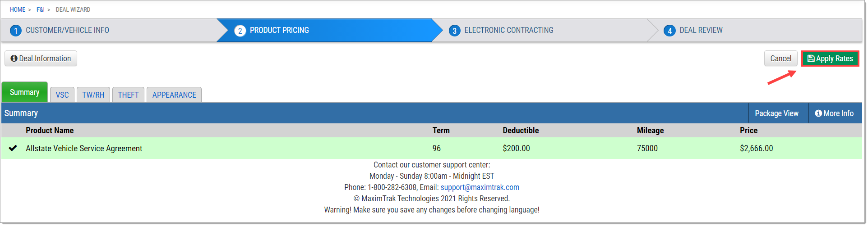
Task: Select the APPEARANCE tab
Action: (174, 95)
